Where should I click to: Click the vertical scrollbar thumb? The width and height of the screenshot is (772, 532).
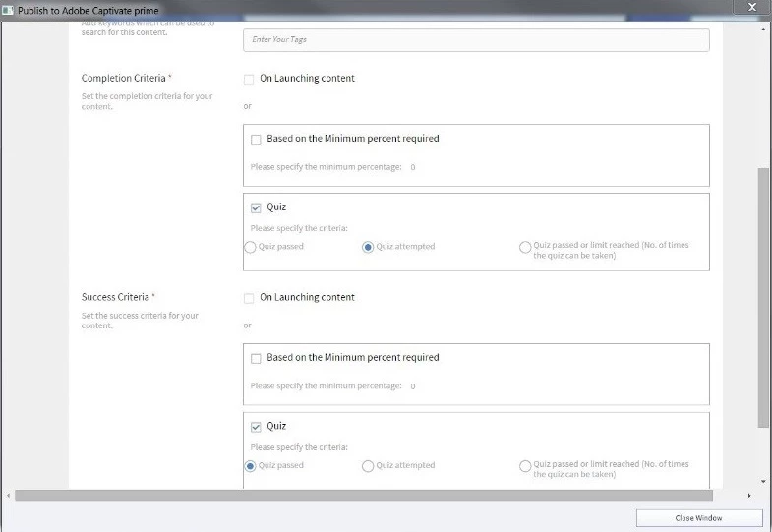coord(763,298)
